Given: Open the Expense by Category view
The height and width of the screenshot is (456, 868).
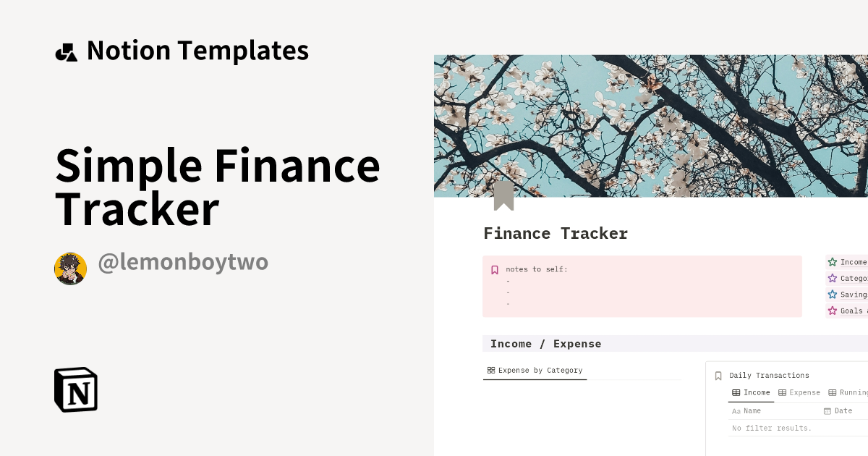Looking at the screenshot, I should (x=535, y=370).
